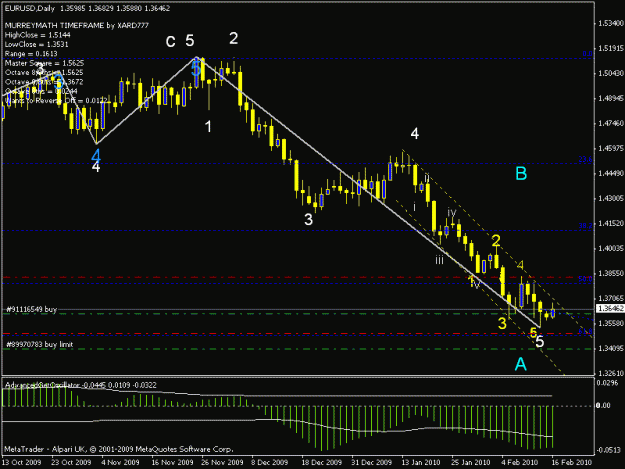625x469 pixels.
Task: Select the cyan B wave label
Action: [521, 174]
